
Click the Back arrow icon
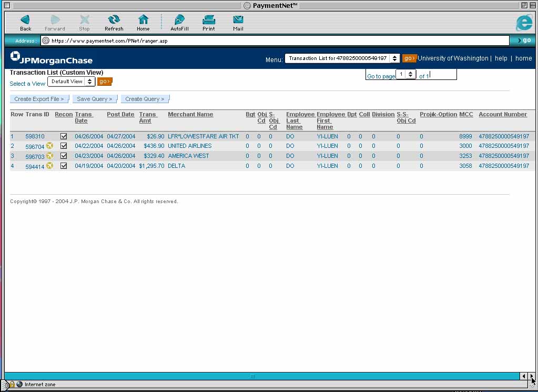(25, 20)
